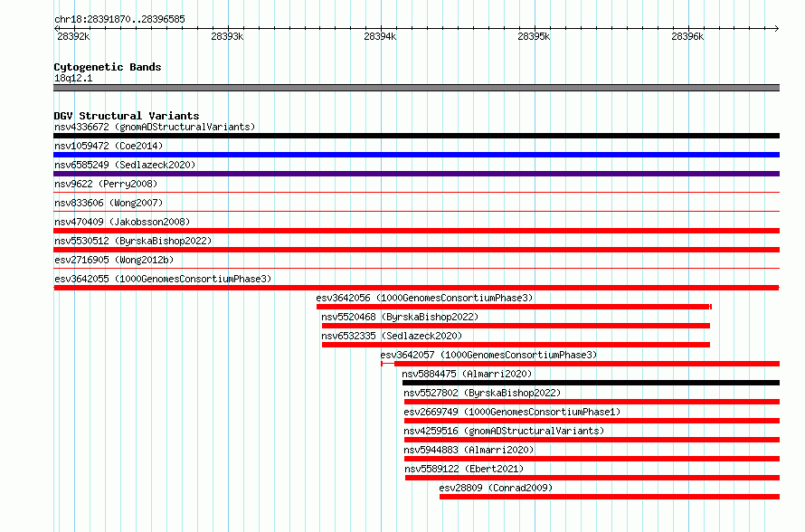Open the esv3642056 variant label
805x532 pixels.
(424, 298)
